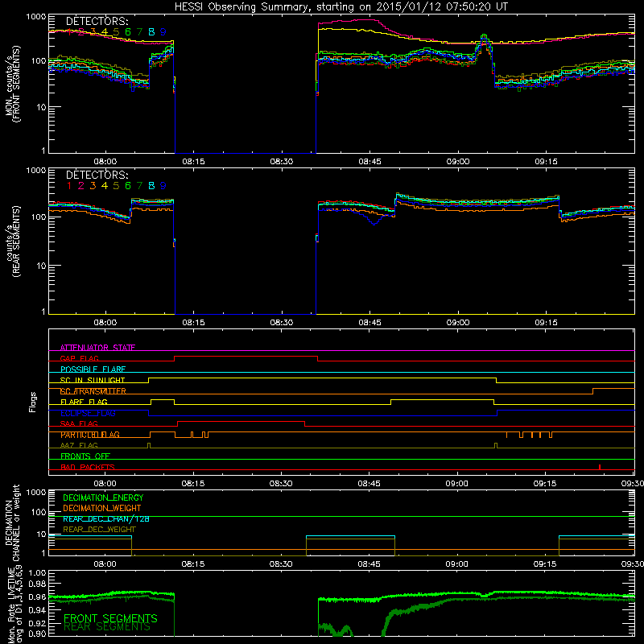Select blue detector 9 in front segments legend
The height and width of the screenshot is (644, 644).
(x=163, y=32)
